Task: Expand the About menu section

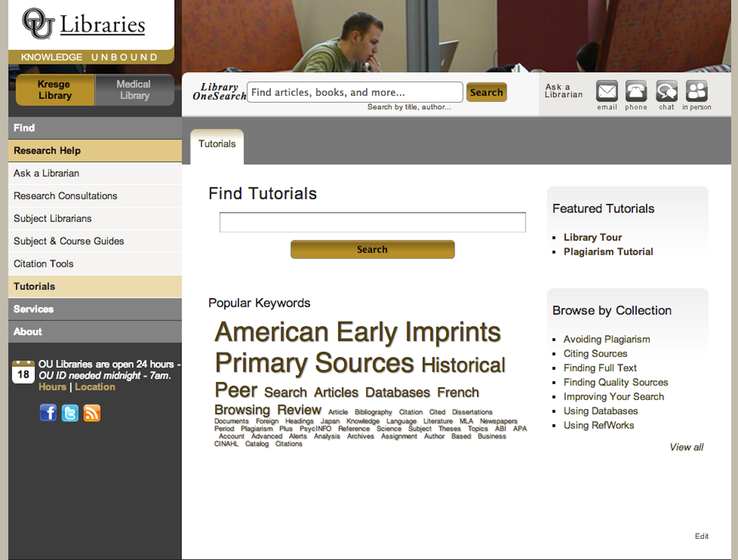Action: pyautogui.click(x=95, y=332)
